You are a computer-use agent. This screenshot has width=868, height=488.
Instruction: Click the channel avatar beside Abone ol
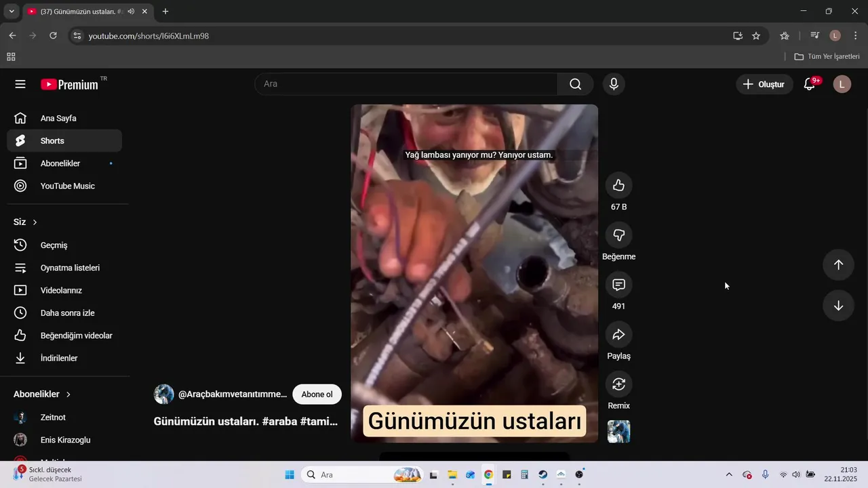[x=164, y=394]
